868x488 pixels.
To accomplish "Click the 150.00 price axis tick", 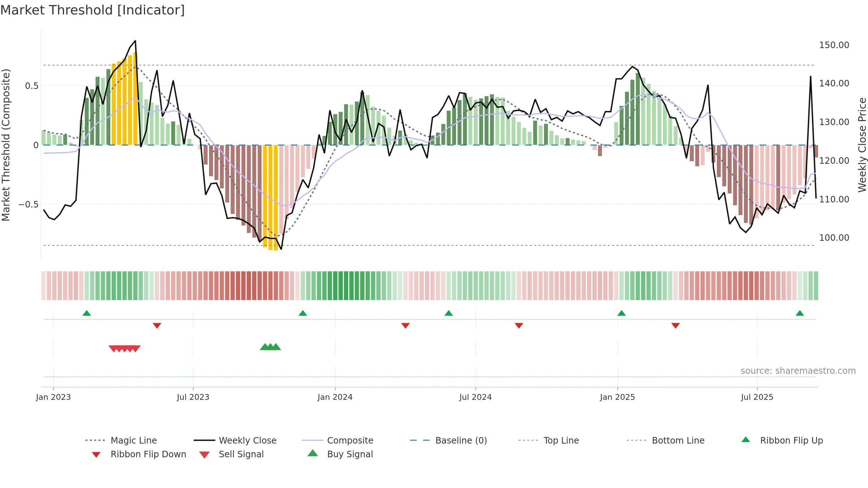I will click(834, 45).
